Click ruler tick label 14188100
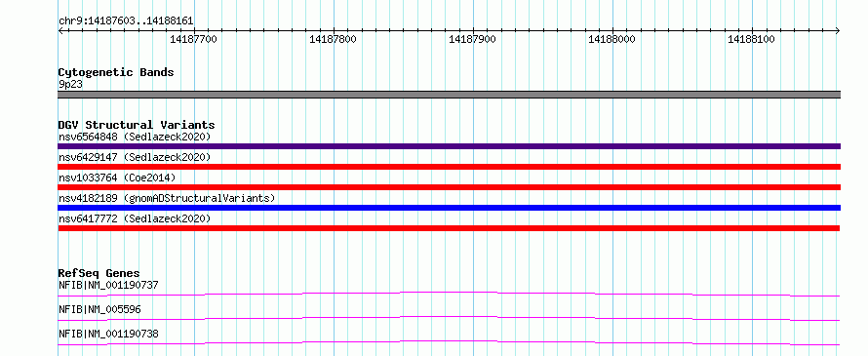 pos(751,39)
